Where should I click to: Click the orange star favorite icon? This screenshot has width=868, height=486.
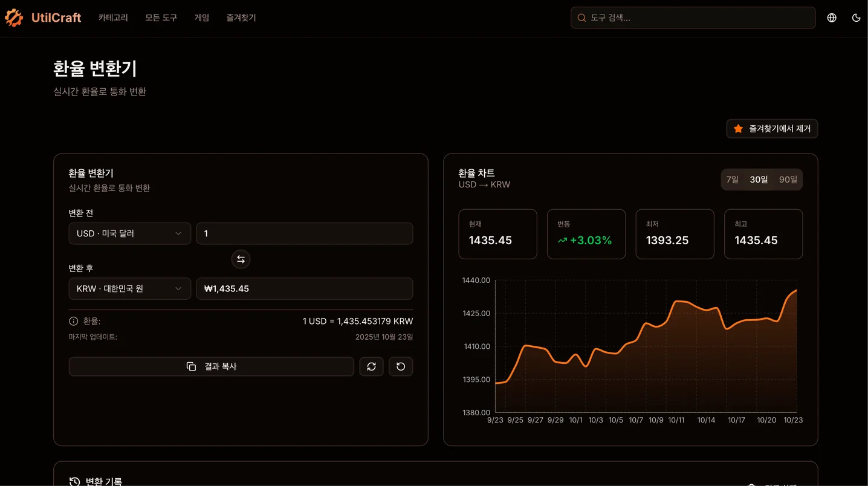click(x=738, y=129)
